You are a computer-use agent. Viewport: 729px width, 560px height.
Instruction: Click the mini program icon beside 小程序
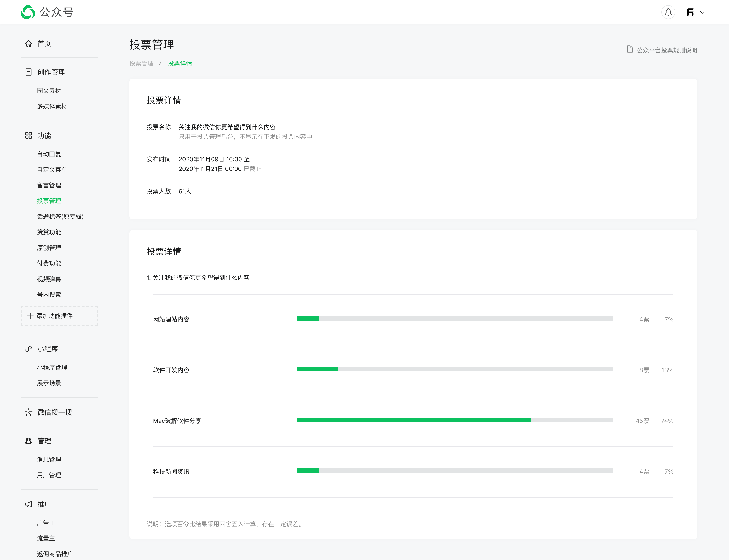pos(29,349)
